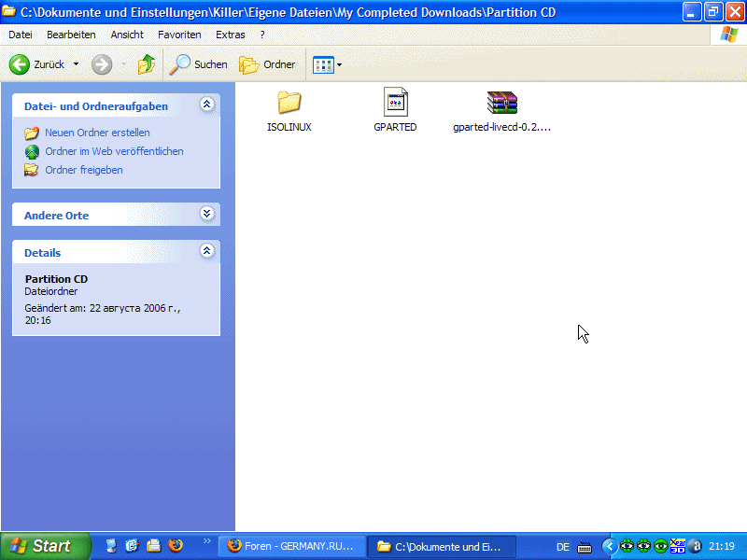Select the GPARTED file icon
The height and width of the screenshot is (560, 747).
tap(395, 102)
